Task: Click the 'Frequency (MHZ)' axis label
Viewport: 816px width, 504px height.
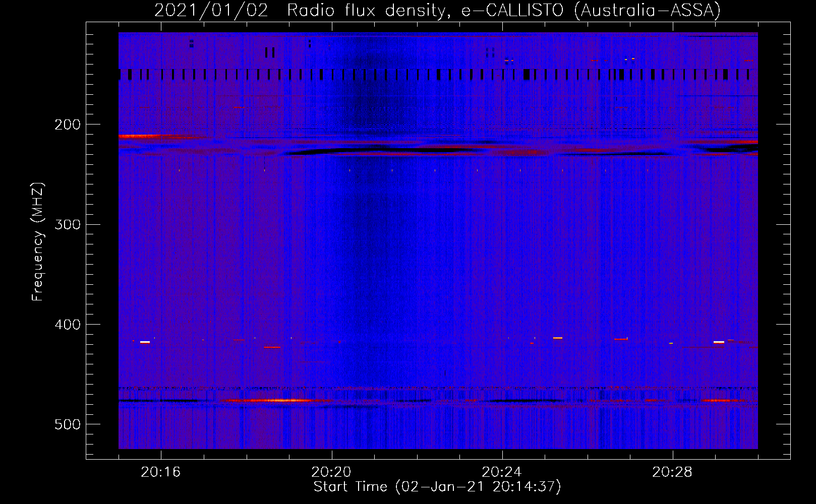Action: (x=38, y=242)
